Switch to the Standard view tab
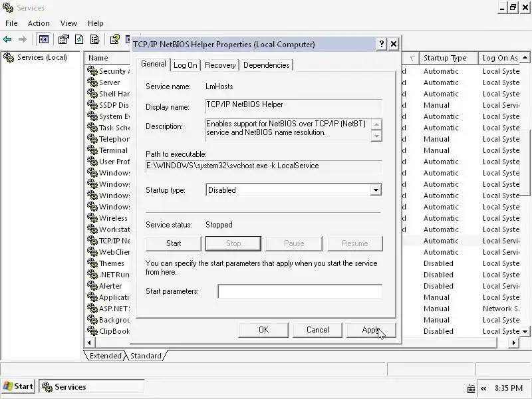Image resolution: width=532 pixels, height=399 pixels. tap(146, 356)
